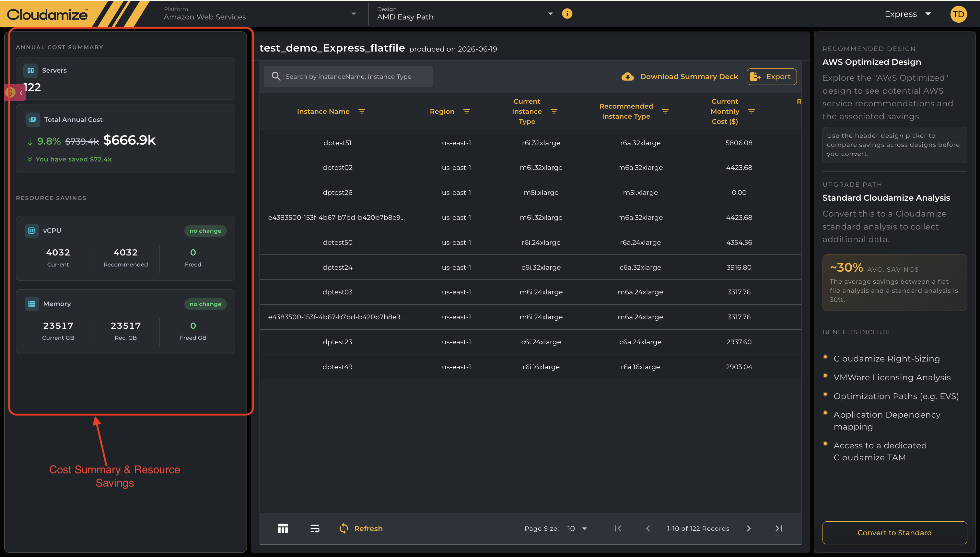Click the 2903.04 cost value
Viewport: 980px width, 557px height.
coord(739,367)
